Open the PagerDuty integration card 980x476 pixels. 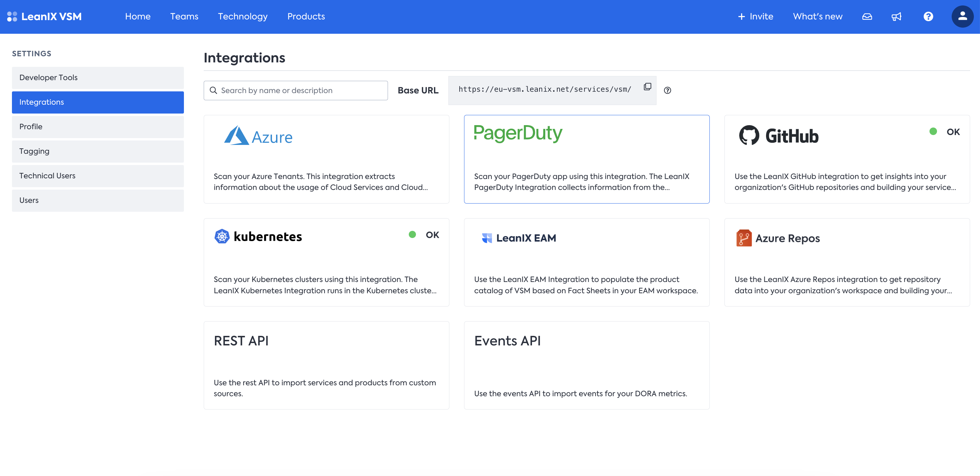586,159
